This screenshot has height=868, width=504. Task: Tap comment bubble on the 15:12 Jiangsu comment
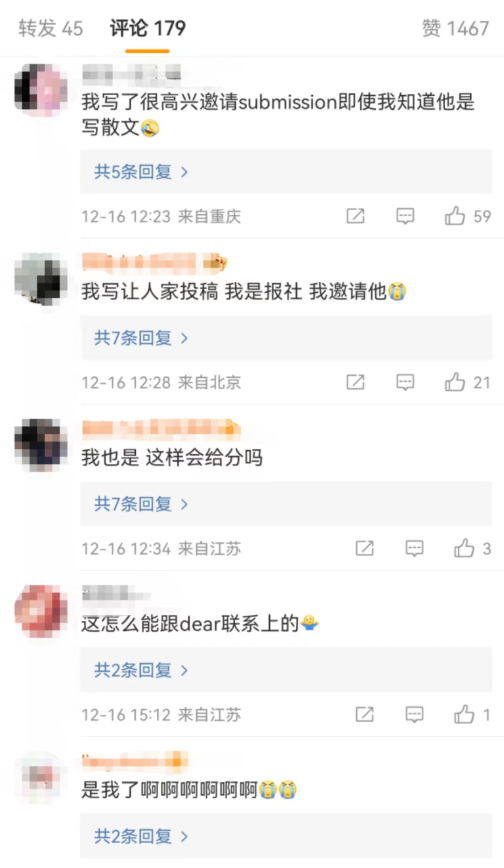pos(414,715)
